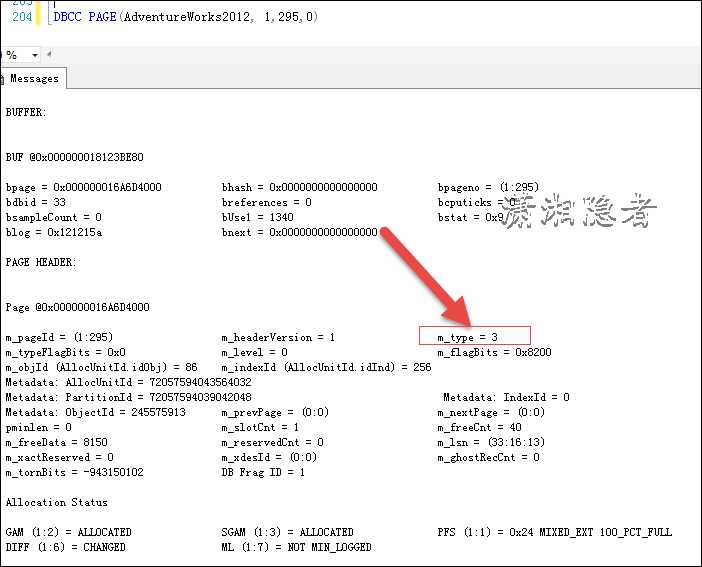Viewport: 702px width, 567px height.
Task: Click bUse1 = 1340 value
Action: (x=257, y=217)
